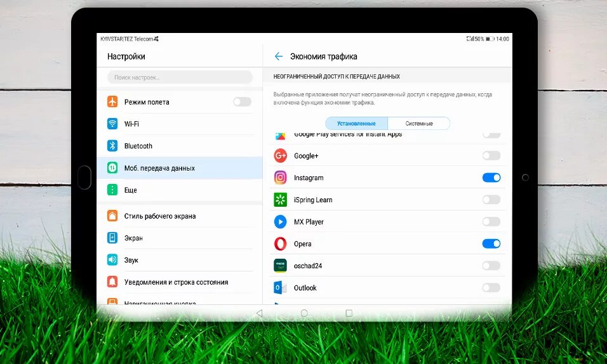Disable unrestricted data for Instagram
This screenshot has width=607, height=364.
pos(491,178)
